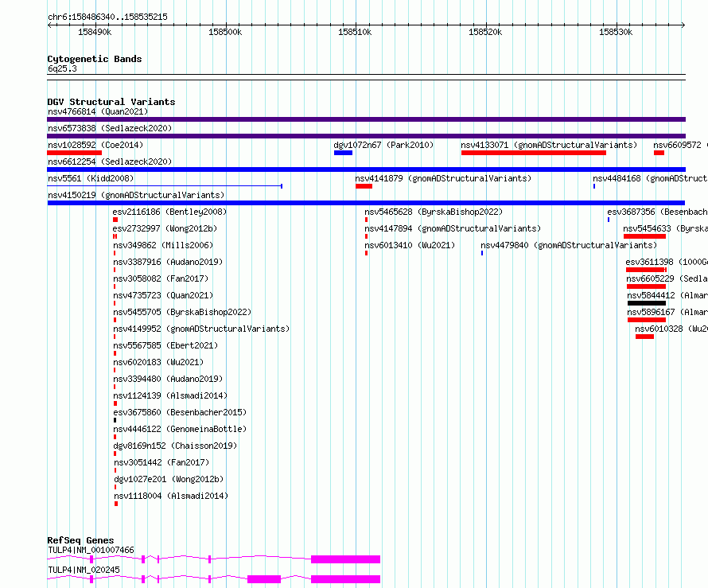Click nsv4147894 (gnomADStructuralVariants) label
Image resolution: width=708 pixels, height=588 pixels.
click(x=453, y=228)
